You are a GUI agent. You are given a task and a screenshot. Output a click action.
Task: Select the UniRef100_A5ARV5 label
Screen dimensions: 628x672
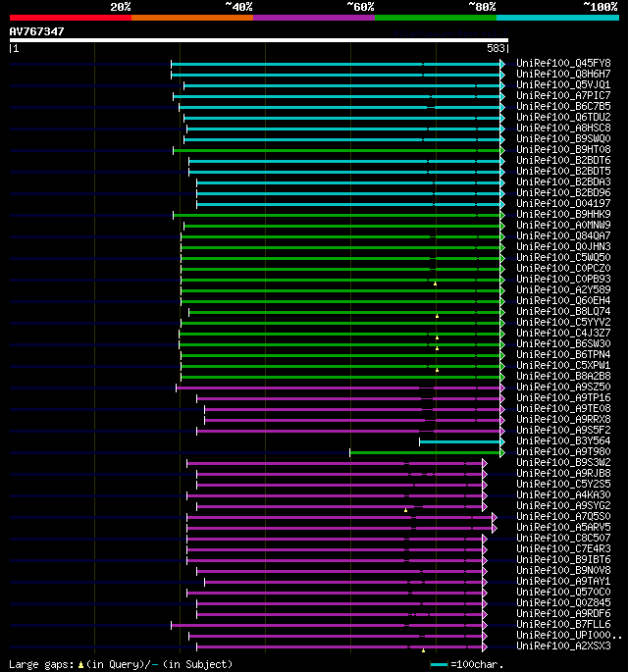(563, 527)
